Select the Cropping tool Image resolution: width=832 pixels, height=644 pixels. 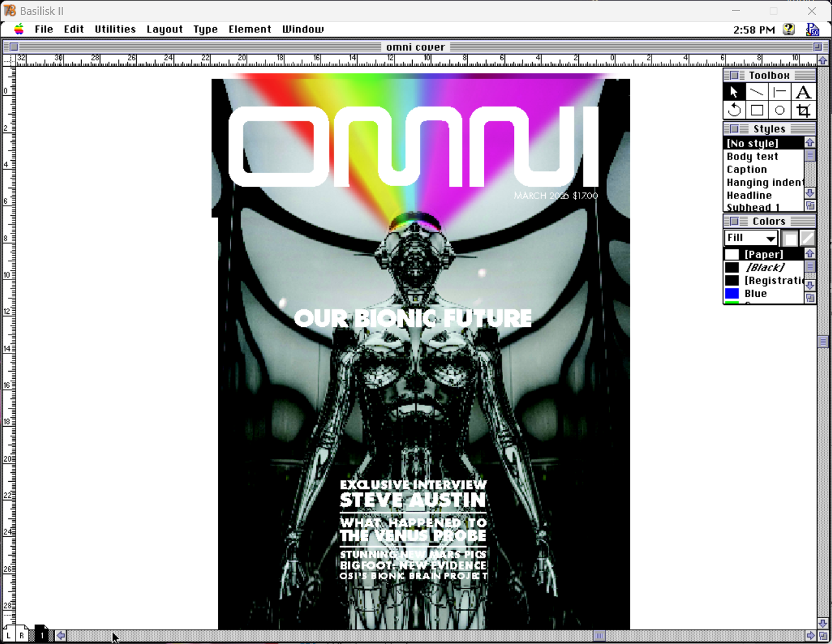pos(803,110)
